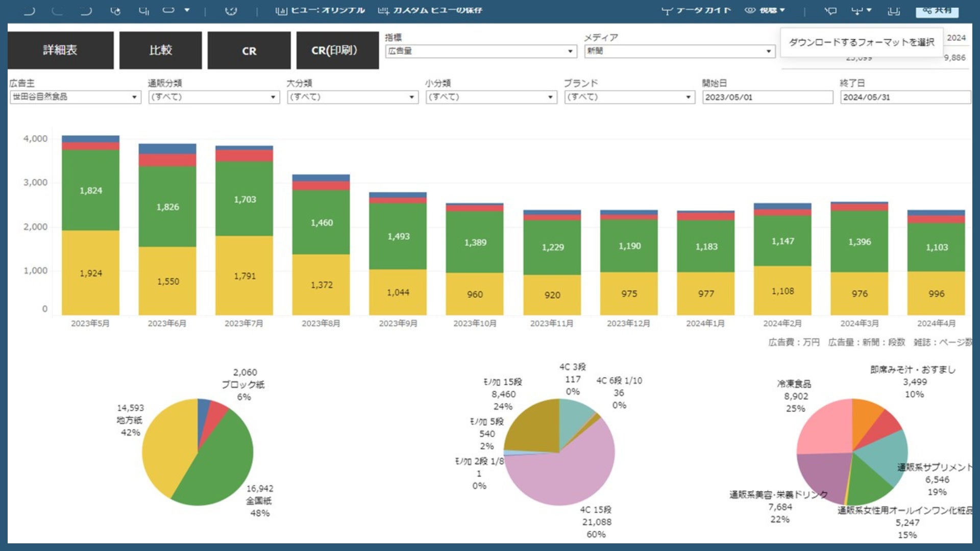Expand the 指標 dropdown showing 広告量

[480, 51]
